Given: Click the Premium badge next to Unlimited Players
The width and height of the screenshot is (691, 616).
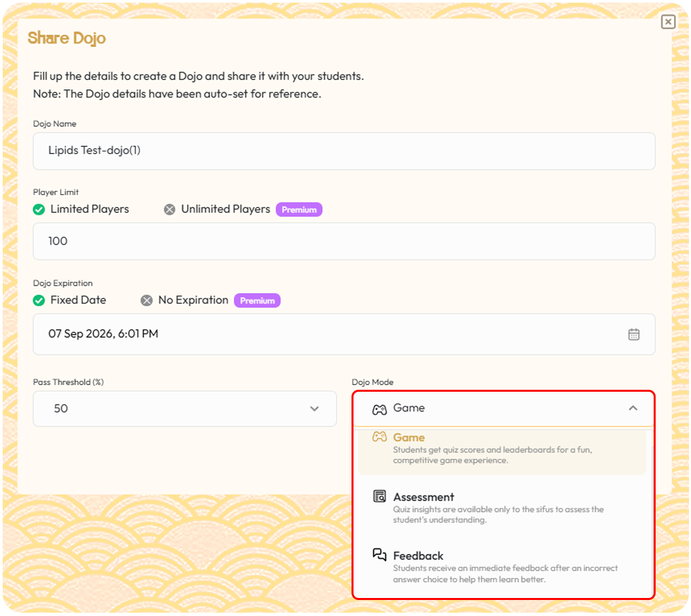Looking at the screenshot, I should click(299, 210).
